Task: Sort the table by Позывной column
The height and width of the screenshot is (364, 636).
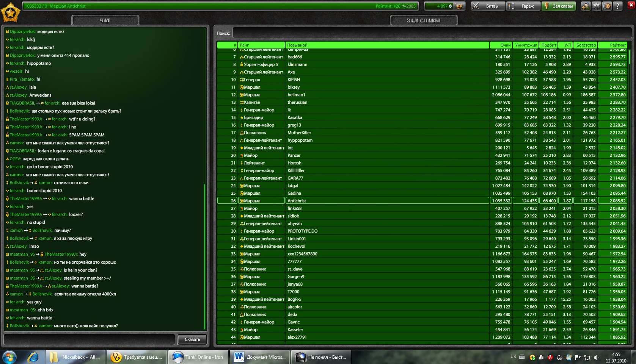Action: [387, 45]
